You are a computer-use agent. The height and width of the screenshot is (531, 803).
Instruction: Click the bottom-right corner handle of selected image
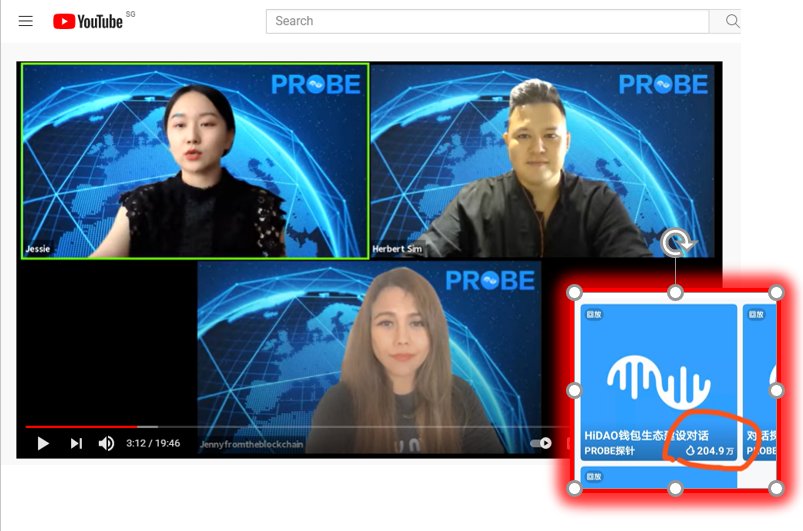pos(776,489)
